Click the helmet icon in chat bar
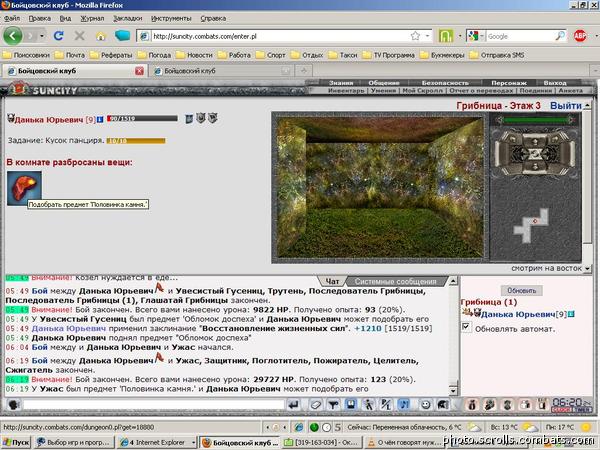The image size is (600, 450). 443,404
